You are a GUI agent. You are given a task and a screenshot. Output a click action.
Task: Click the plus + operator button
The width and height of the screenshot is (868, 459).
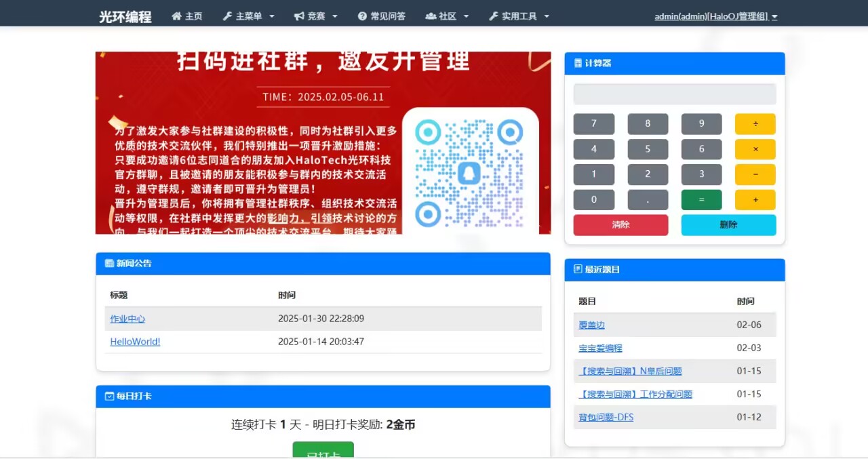755,200
